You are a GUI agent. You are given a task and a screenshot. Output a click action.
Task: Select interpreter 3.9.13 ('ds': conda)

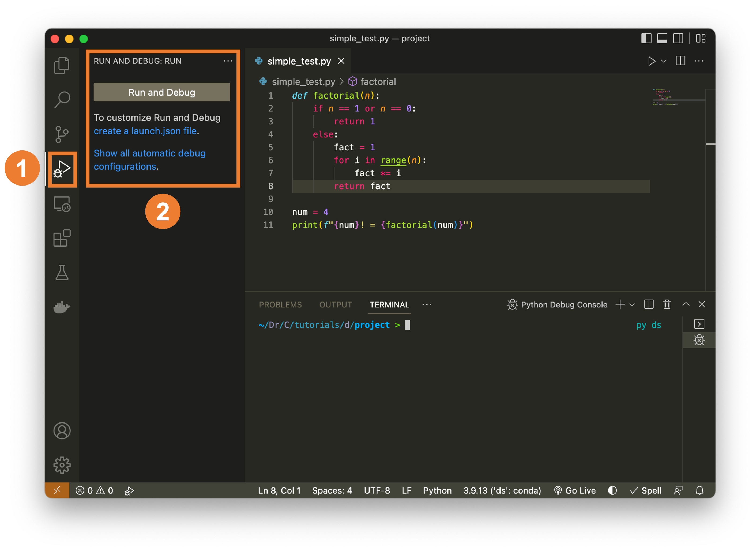[x=502, y=490]
